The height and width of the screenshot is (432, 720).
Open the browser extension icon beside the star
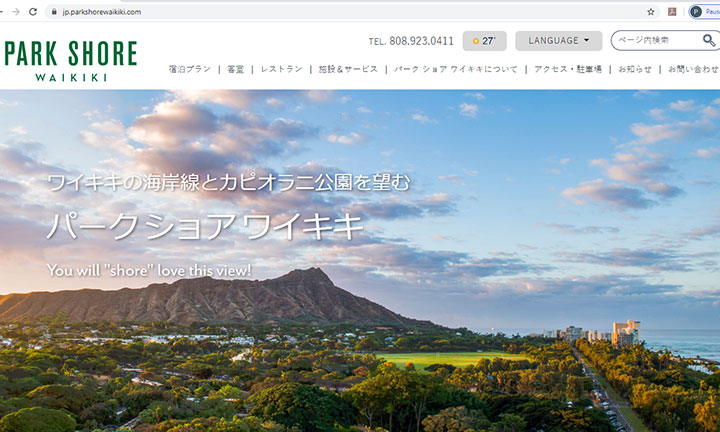[672, 12]
